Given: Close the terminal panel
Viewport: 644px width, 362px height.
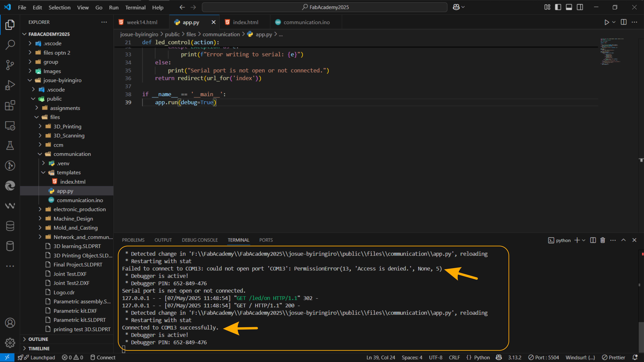Looking at the screenshot, I should (x=634, y=240).
